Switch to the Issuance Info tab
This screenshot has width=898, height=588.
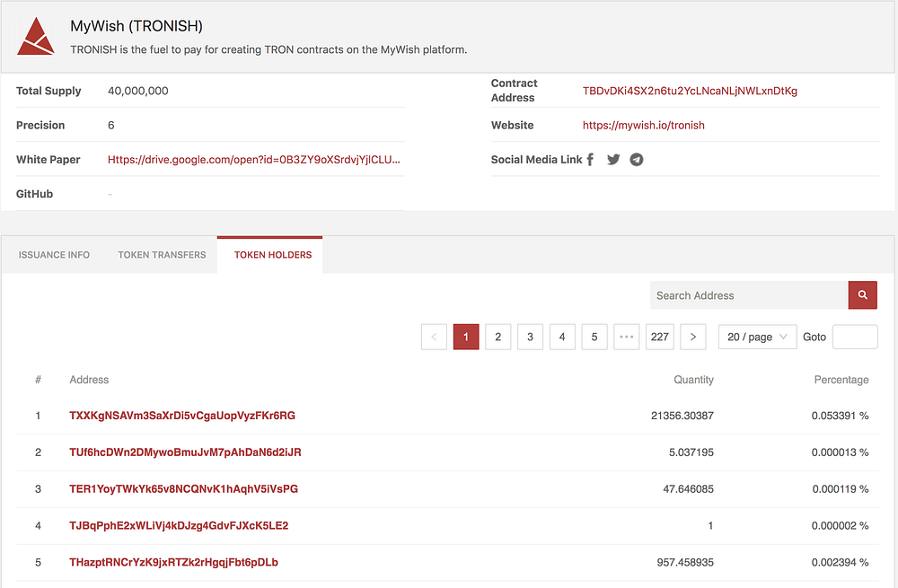pos(54,255)
